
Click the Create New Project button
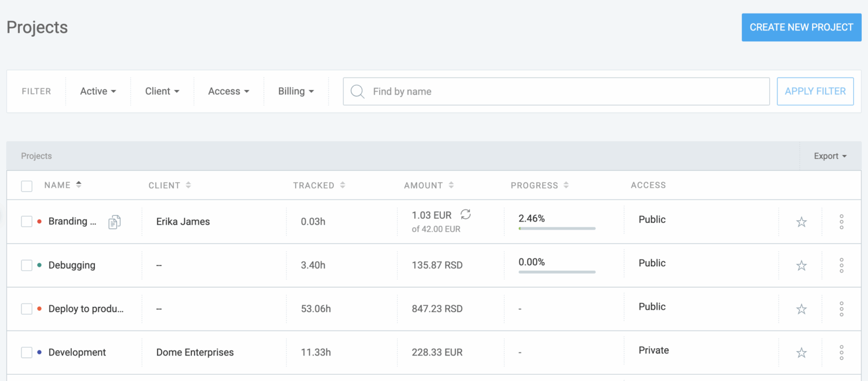click(x=801, y=27)
